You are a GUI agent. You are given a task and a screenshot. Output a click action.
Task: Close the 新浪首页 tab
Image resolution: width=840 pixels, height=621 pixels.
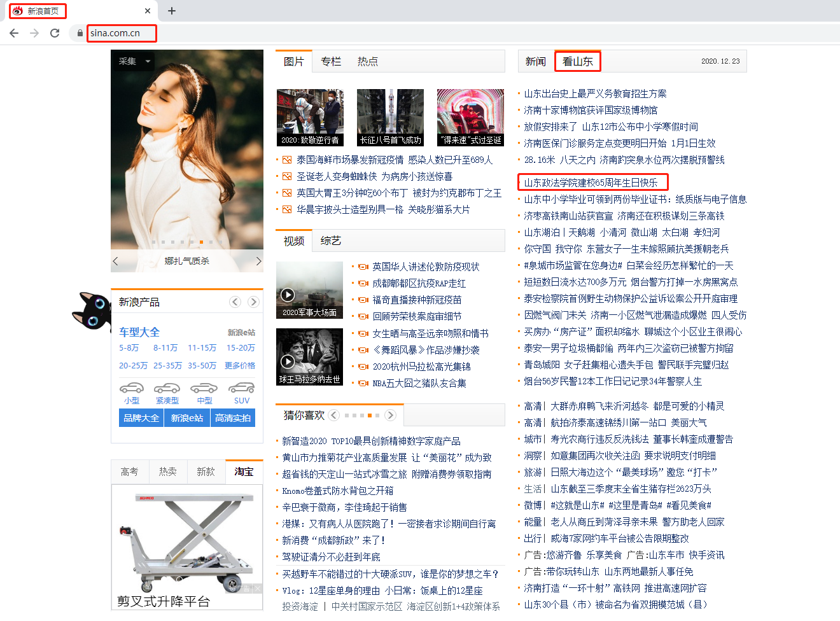coord(148,11)
